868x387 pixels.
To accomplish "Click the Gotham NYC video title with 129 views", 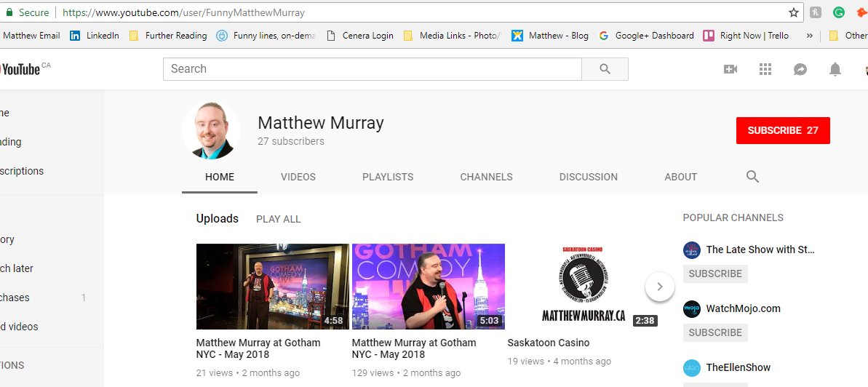I will [413, 348].
